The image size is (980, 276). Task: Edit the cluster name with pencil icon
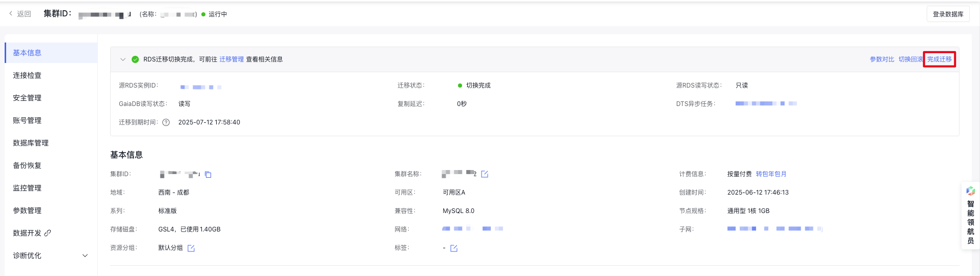485,175
